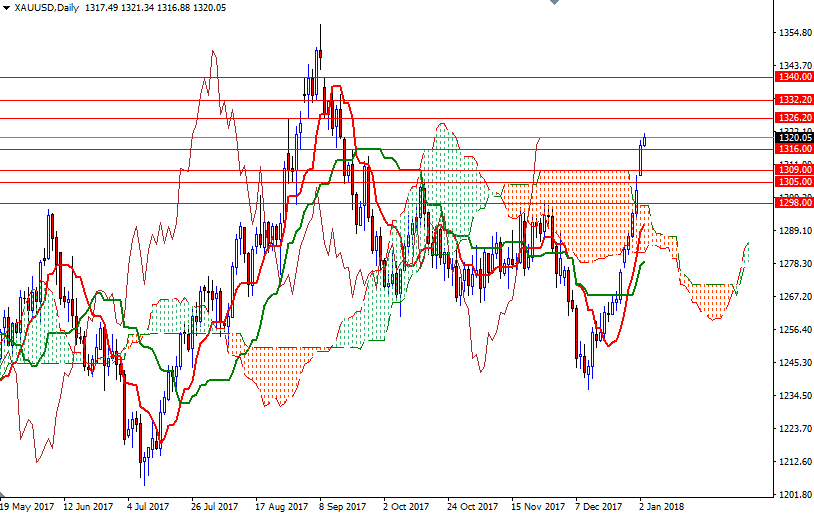The height and width of the screenshot is (514, 814).
Task: Select the 1305.00 red price level label
Action: tap(793, 182)
